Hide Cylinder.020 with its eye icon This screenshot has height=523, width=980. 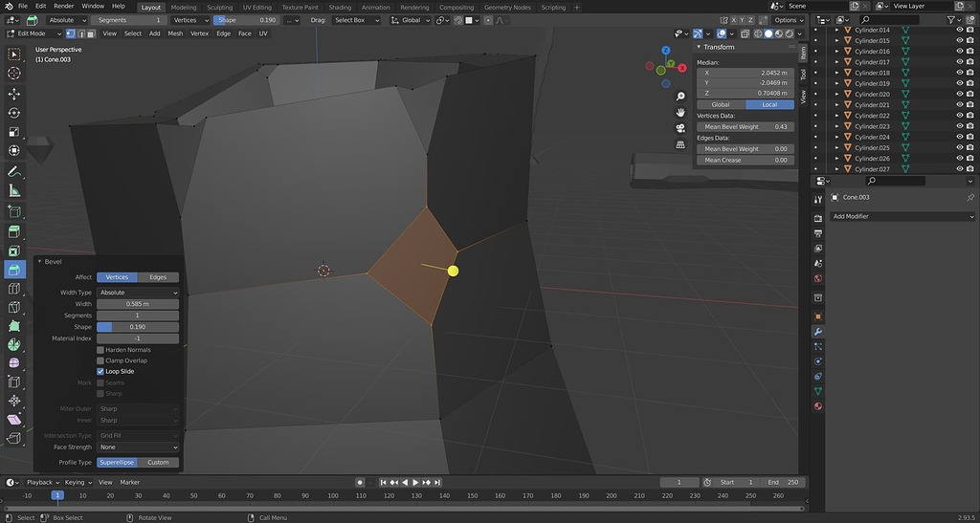coord(960,95)
